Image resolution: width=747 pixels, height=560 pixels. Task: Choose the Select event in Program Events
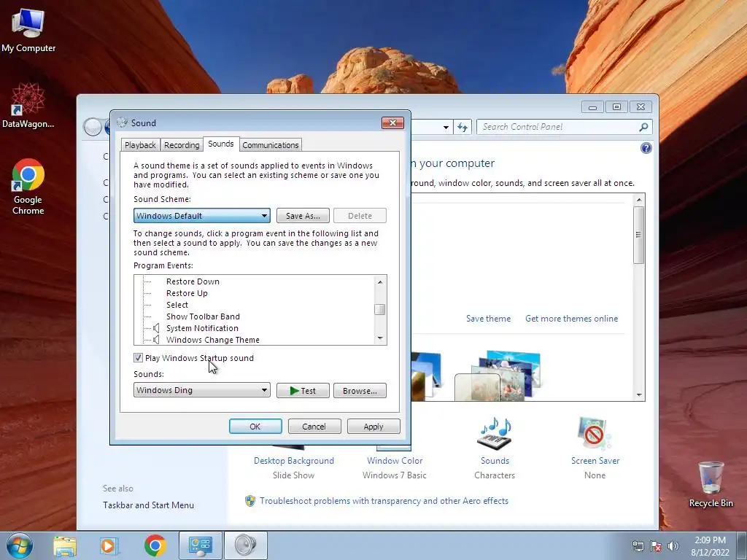(177, 305)
